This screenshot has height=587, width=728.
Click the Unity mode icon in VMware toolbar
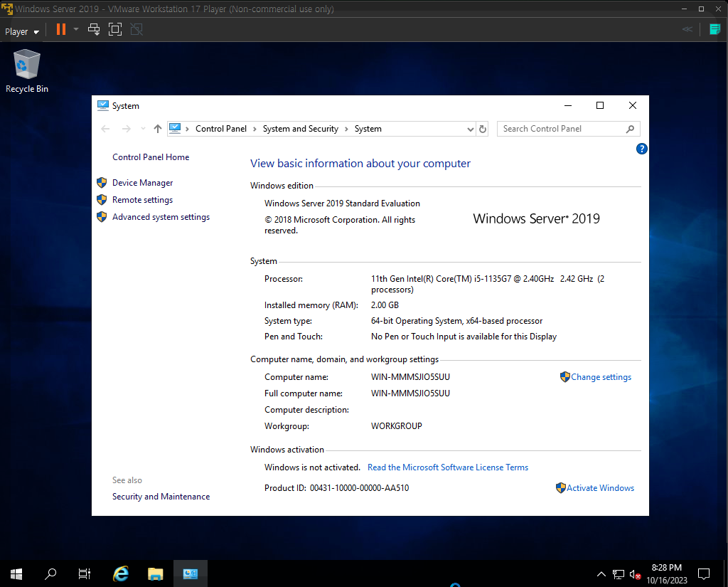pos(136,30)
